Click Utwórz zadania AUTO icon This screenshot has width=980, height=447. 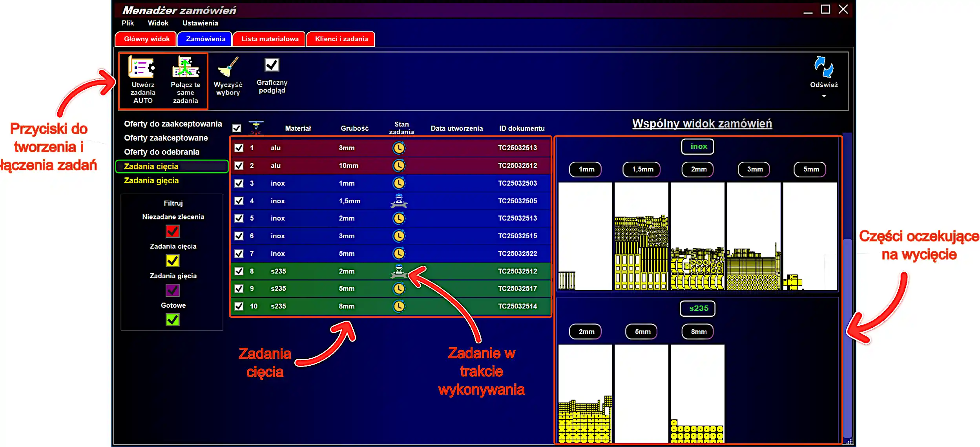point(142,68)
